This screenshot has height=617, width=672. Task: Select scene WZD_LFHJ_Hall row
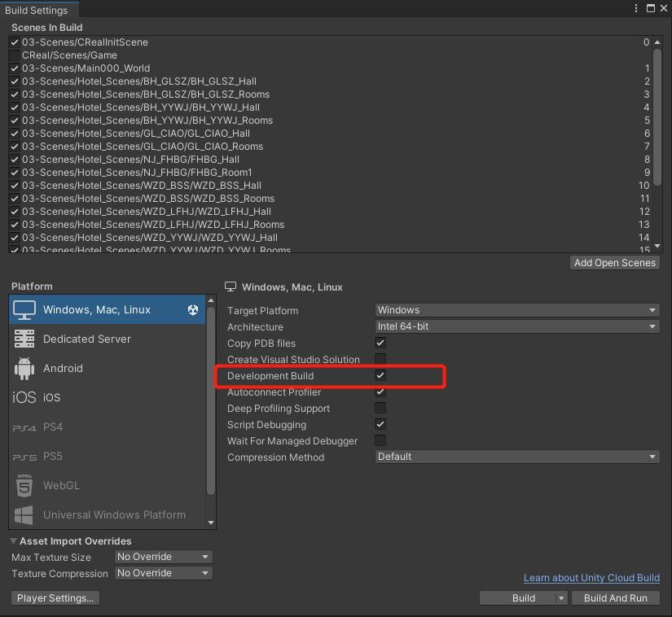[330, 212]
